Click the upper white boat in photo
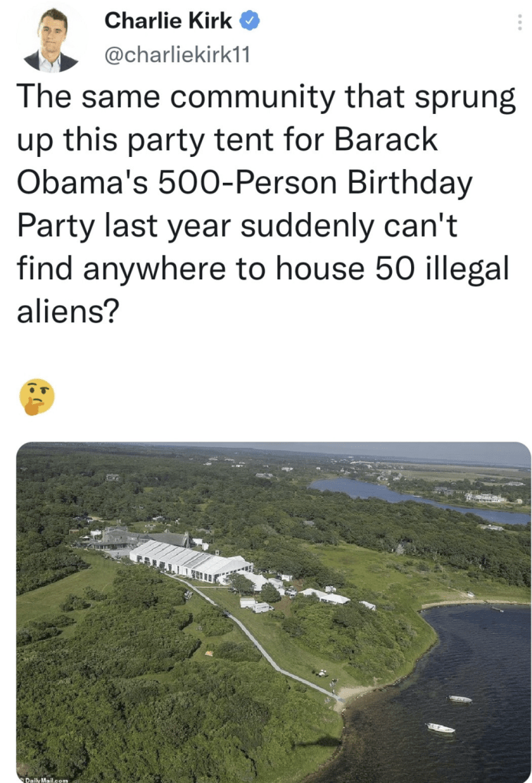This screenshot has width=532, height=783. pos(460,699)
